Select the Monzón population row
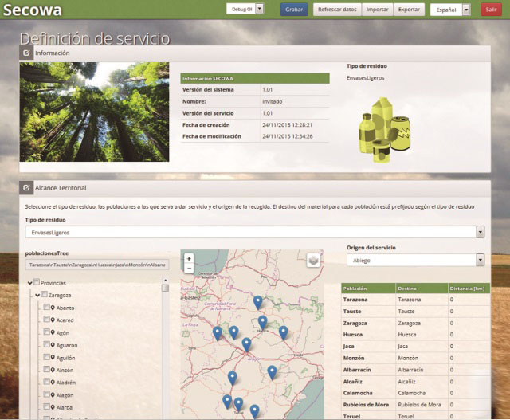 [x=416, y=358]
